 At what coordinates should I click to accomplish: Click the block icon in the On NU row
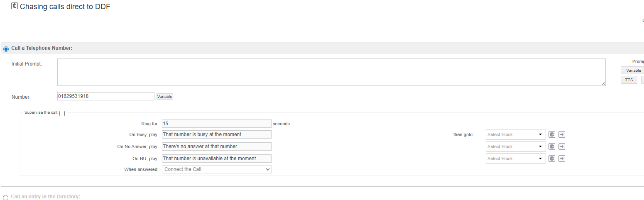coord(551,159)
